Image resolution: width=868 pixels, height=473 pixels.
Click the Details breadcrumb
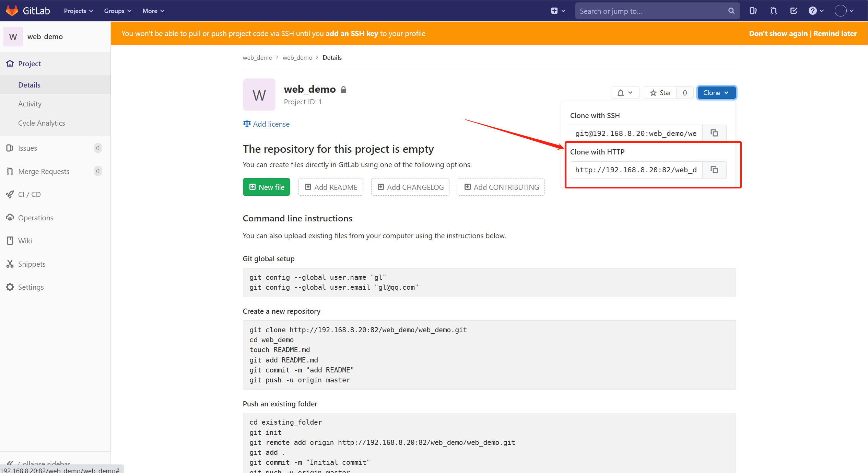point(332,58)
